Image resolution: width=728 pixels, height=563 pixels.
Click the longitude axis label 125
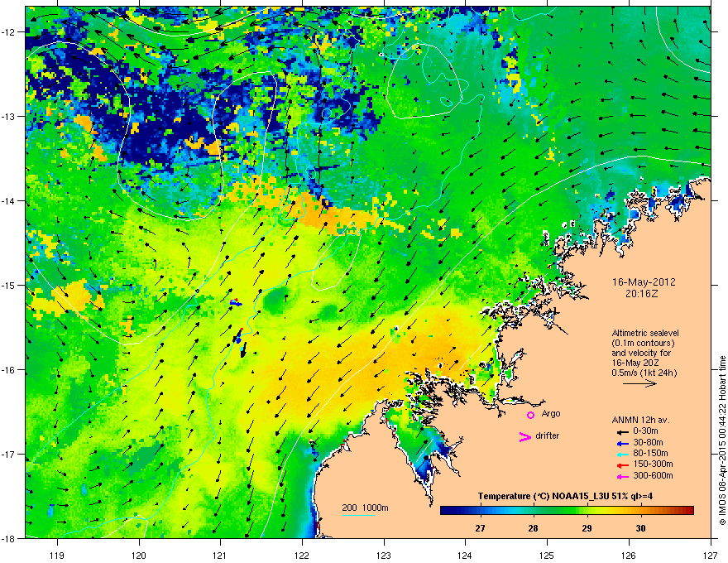pyautogui.click(x=547, y=555)
